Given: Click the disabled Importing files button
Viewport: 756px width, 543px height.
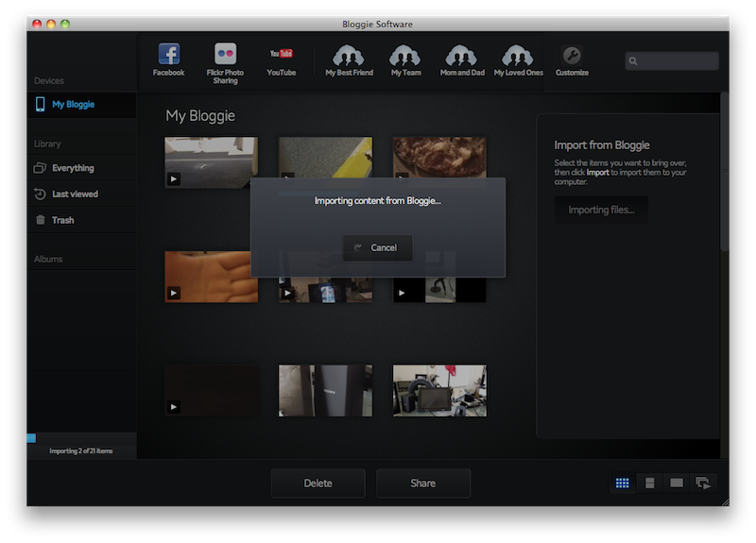Looking at the screenshot, I should click(601, 210).
